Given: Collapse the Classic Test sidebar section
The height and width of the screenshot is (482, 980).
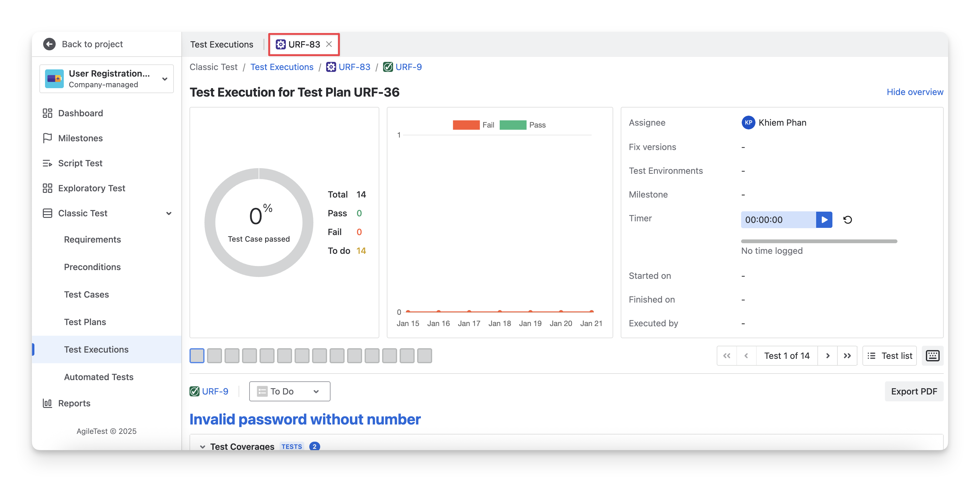Looking at the screenshot, I should (x=169, y=213).
